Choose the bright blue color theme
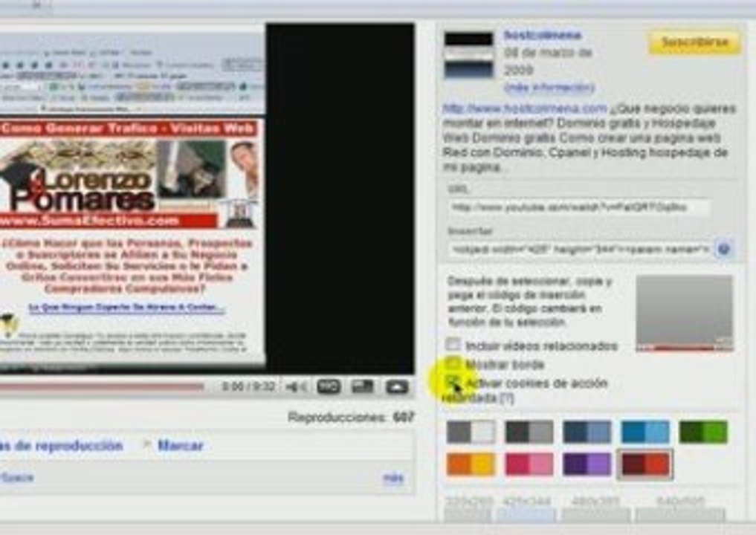Viewport: 756px width, 535px height. coord(645,432)
